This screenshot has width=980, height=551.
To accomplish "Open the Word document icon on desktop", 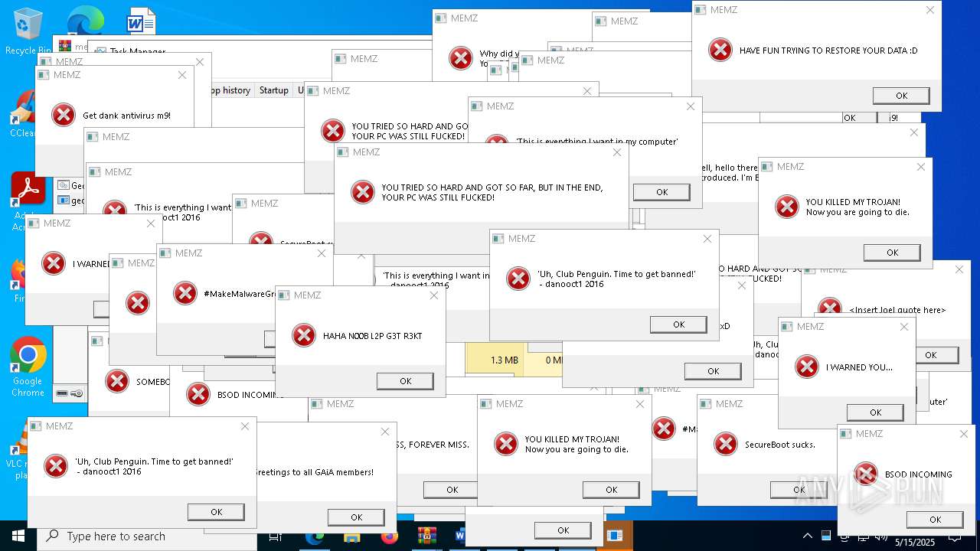I will click(141, 21).
